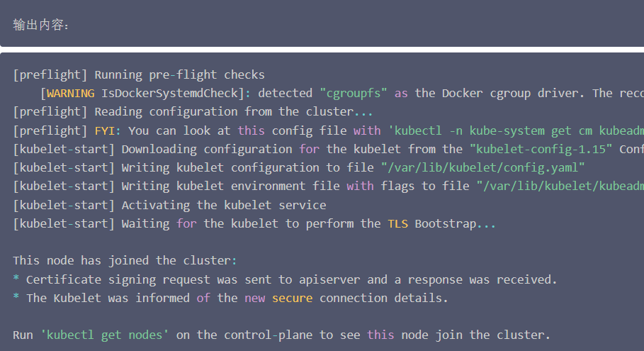Click 'kubectl get nodes' command text

point(104,335)
